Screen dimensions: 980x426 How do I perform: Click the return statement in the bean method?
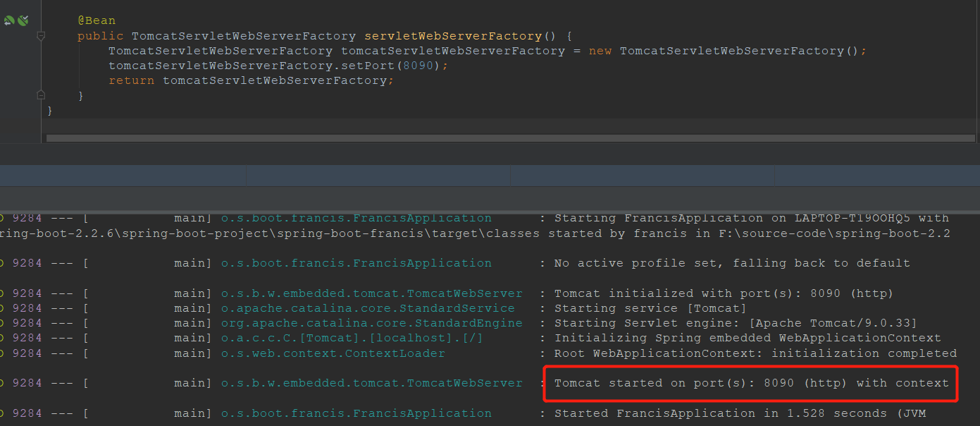coord(130,80)
